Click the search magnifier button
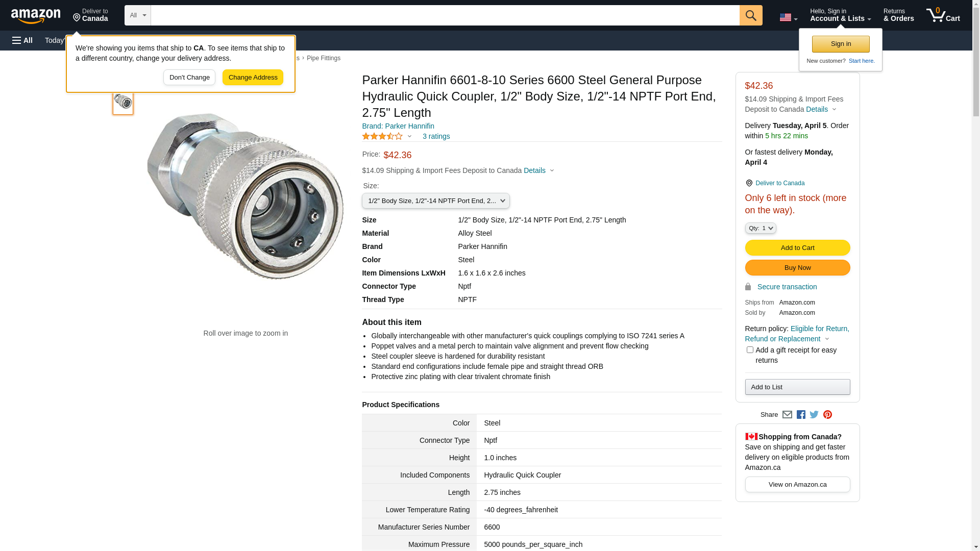The image size is (980, 551). click(x=750, y=15)
